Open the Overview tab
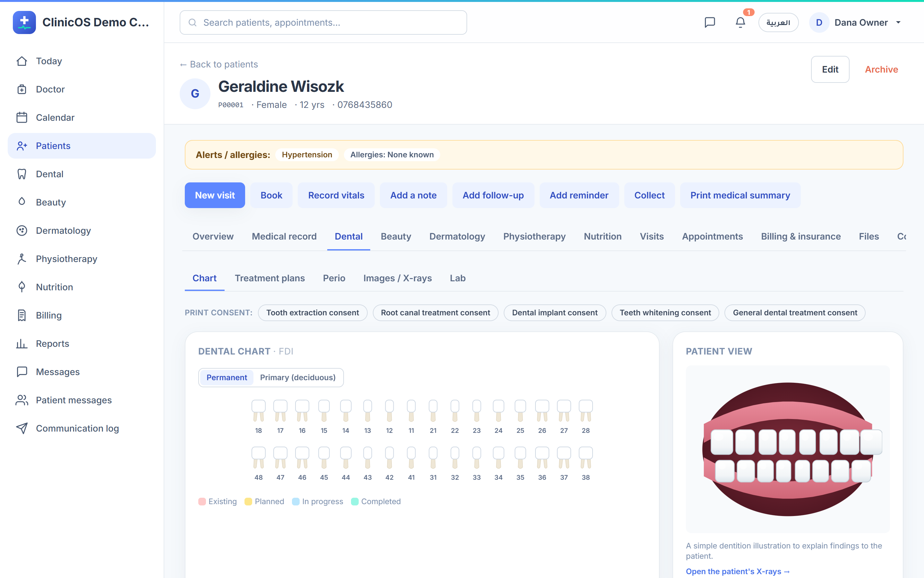The height and width of the screenshot is (578, 924). [x=213, y=237]
